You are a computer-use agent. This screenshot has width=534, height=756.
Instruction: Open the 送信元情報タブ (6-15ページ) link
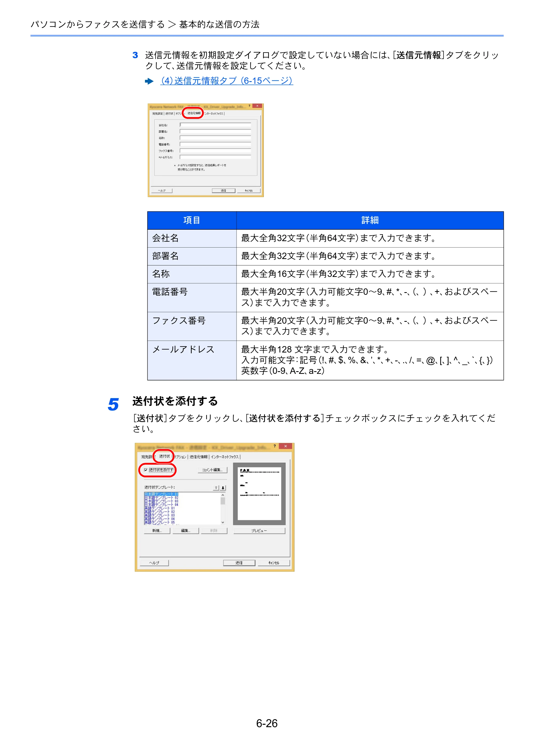pyautogui.click(x=226, y=81)
